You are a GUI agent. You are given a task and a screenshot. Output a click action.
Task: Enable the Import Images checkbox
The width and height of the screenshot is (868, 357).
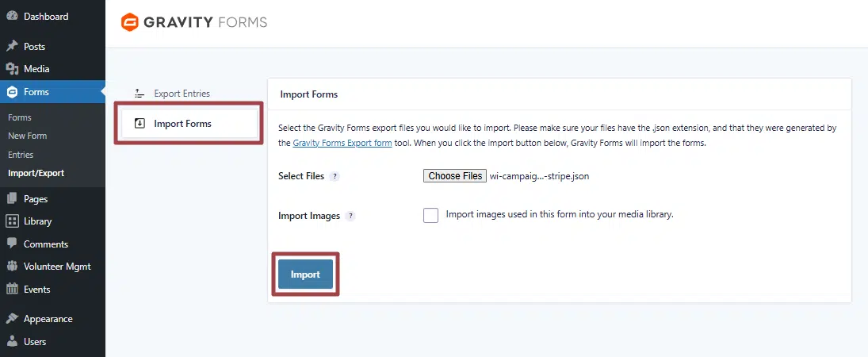[430, 215]
